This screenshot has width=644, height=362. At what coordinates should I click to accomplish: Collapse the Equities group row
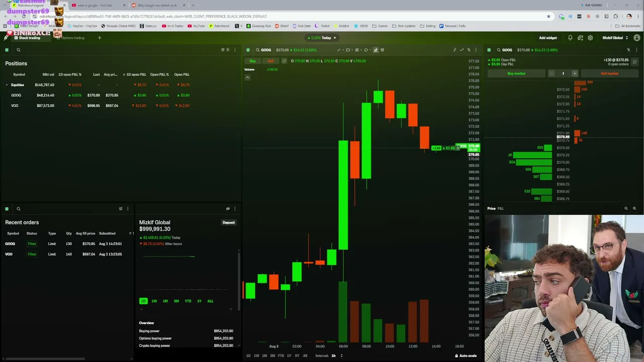click(7, 85)
